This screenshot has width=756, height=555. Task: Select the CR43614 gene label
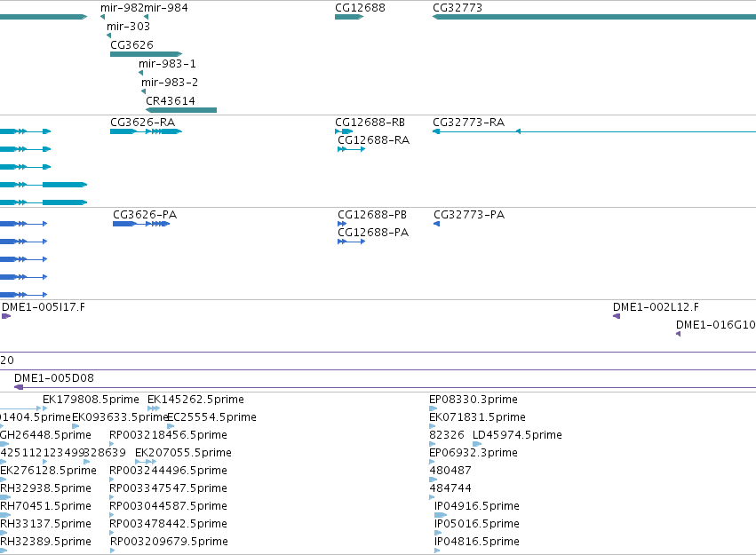click(x=171, y=101)
